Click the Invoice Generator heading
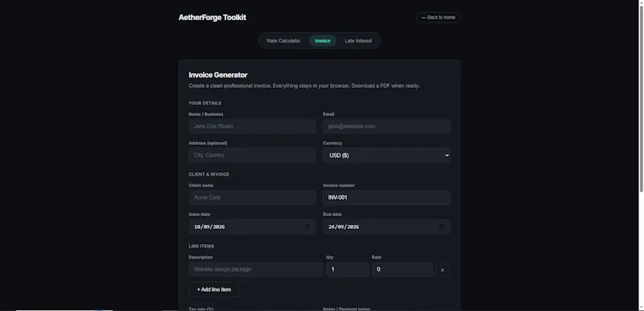 tap(218, 75)
